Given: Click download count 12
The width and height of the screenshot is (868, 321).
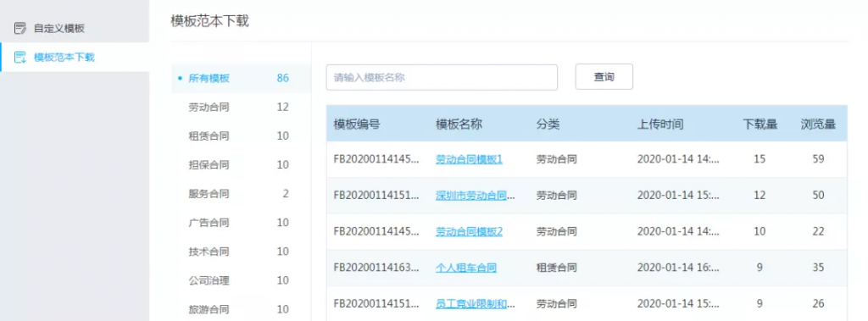Looking at the screenshot, I should tap(759, 196).
